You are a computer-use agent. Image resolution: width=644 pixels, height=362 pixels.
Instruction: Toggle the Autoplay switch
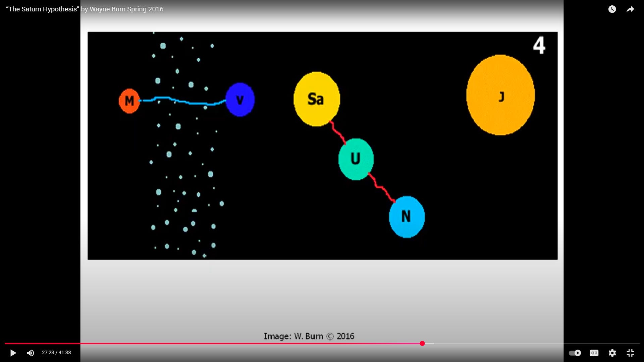tap(575, 353)
